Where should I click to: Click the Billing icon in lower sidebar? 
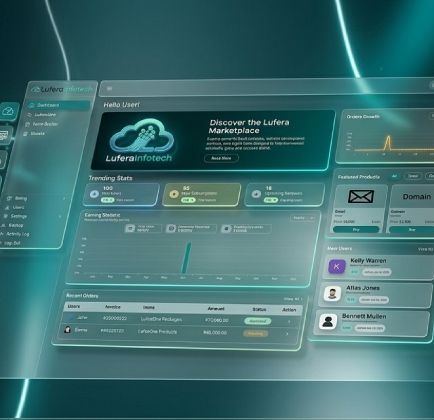pyautogui.click(x=9, y=198)
